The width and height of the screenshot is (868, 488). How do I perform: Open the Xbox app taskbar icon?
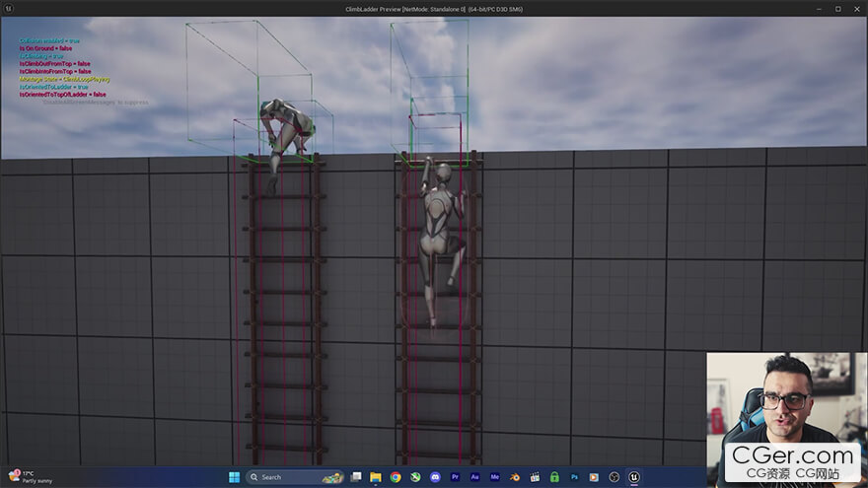click(415, 477)
